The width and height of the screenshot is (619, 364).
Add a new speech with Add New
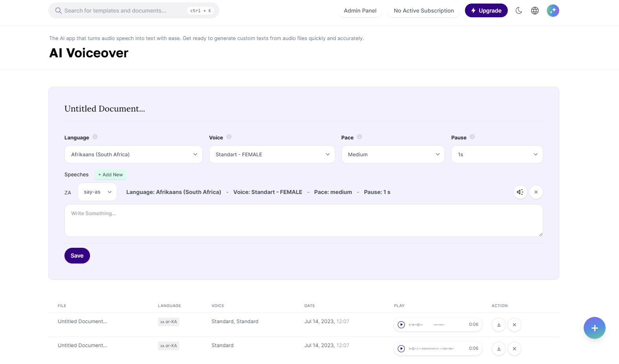pyautogui.click(x=110, y=175)
